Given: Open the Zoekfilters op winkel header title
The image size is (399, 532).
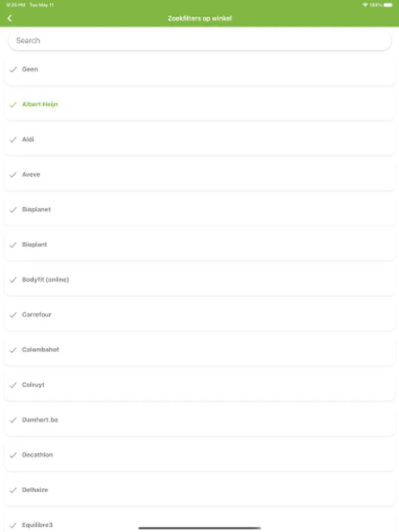Looking at the screenshot, I should (x=199, y=18).
